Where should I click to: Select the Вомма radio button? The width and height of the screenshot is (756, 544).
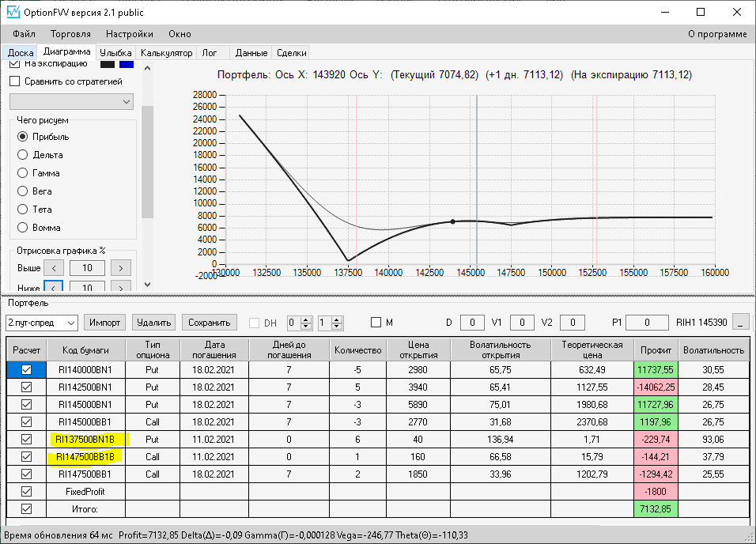[22, 227]
